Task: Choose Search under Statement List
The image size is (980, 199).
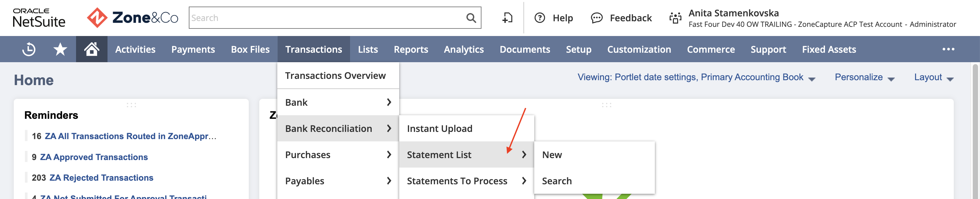Action: (x=594, y=181)
